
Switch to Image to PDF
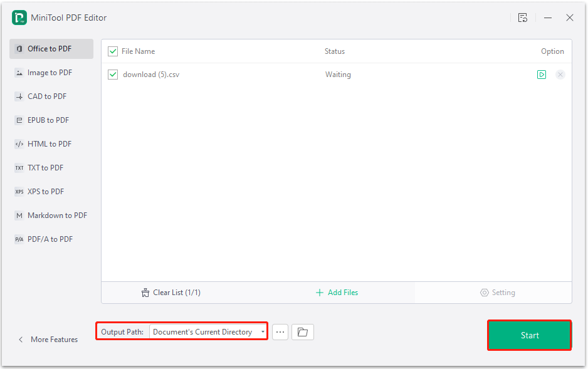click(51, 73)
